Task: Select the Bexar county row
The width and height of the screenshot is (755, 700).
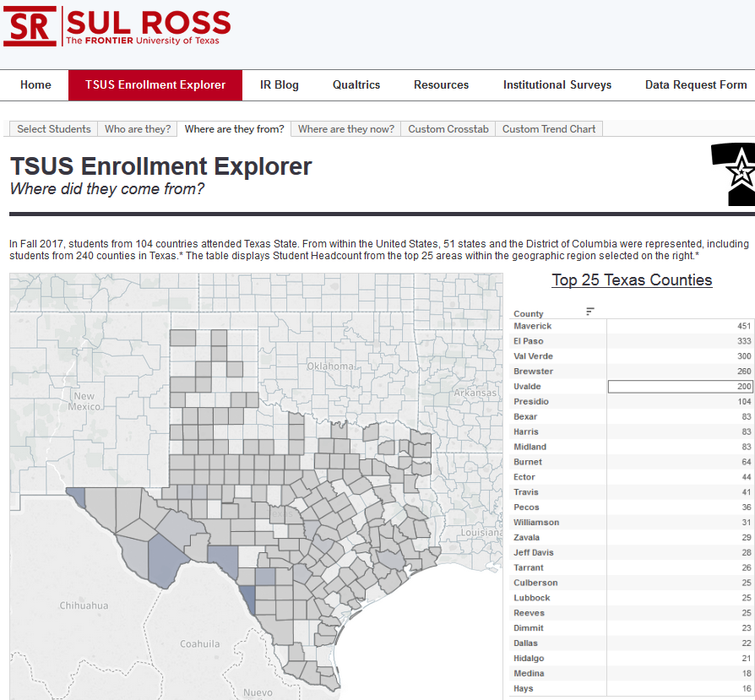Action: click(x=632, y=416)
